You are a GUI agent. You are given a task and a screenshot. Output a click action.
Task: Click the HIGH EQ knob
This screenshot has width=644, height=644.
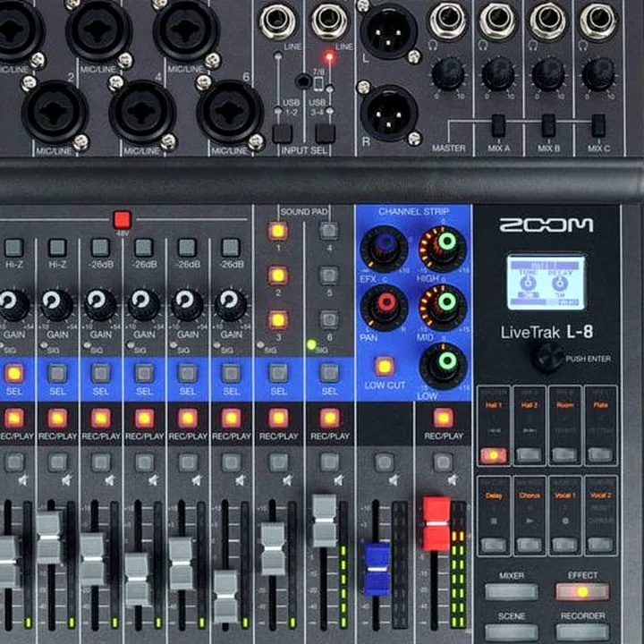443,248
